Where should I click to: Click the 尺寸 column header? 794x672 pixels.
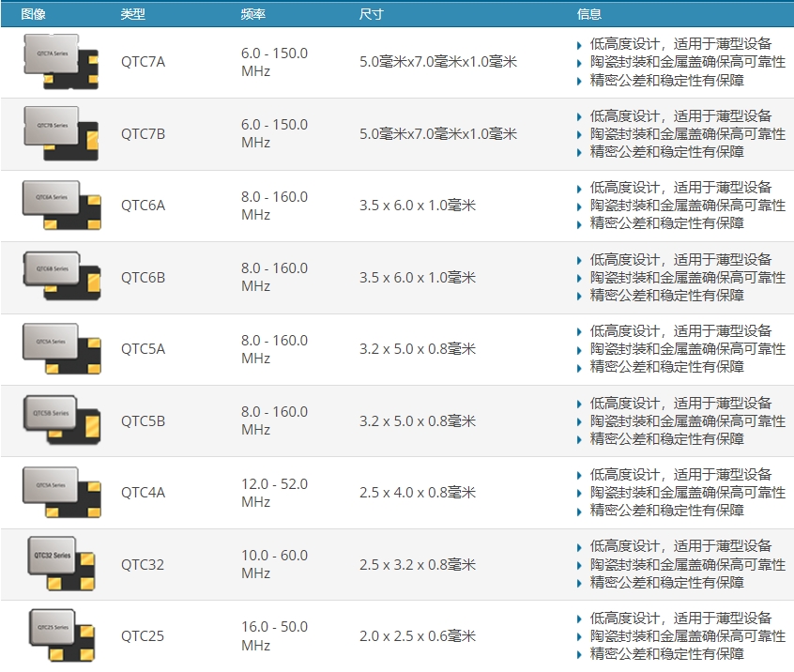tap(372, 14)
